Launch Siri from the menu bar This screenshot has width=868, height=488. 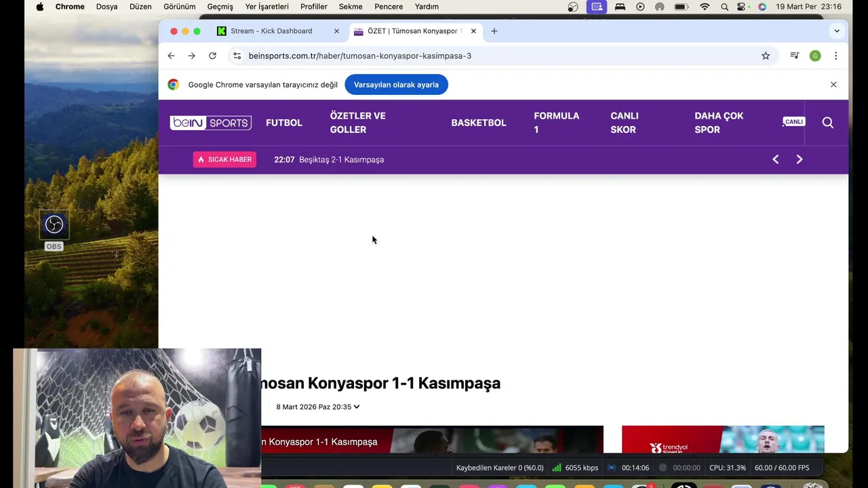762,7
